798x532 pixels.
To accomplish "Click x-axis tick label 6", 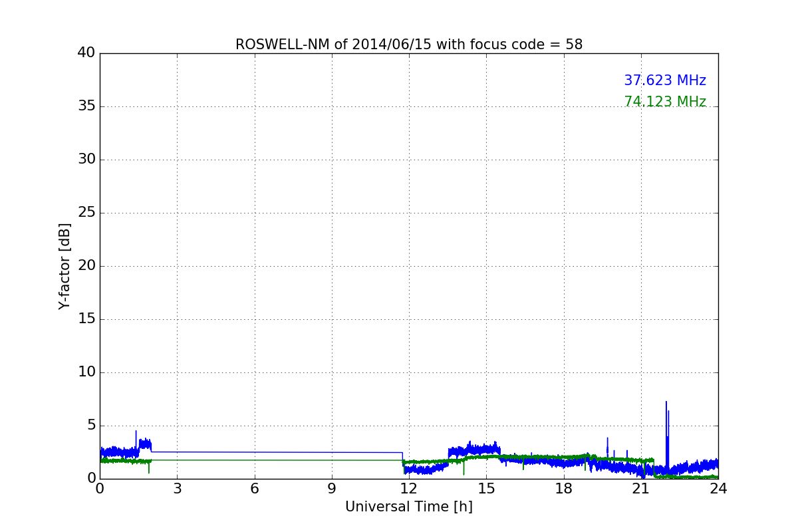I will [x=254, y=489].
